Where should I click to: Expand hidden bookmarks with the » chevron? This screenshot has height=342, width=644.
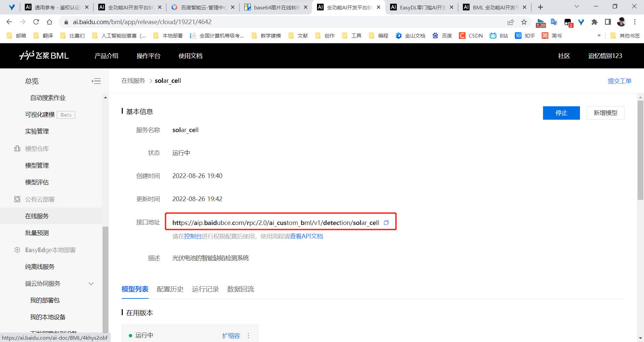(599, 36)
